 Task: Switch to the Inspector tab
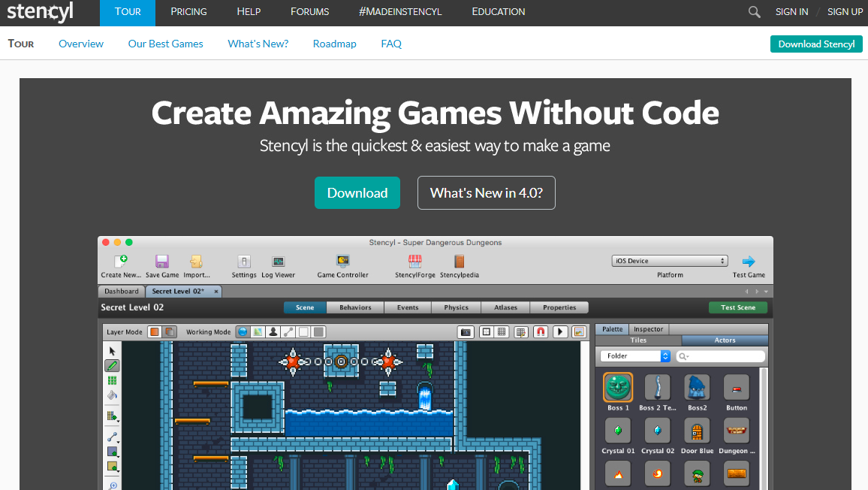(x=648, y=329)
